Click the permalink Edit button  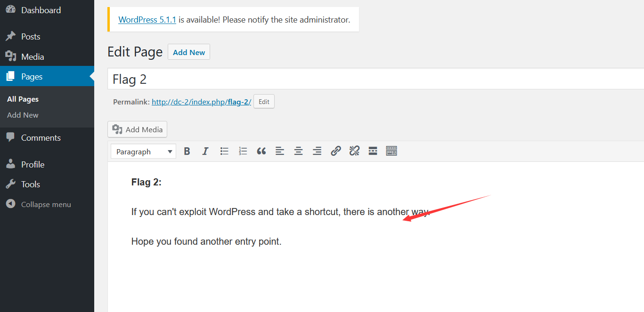click(x=264, y=102)
